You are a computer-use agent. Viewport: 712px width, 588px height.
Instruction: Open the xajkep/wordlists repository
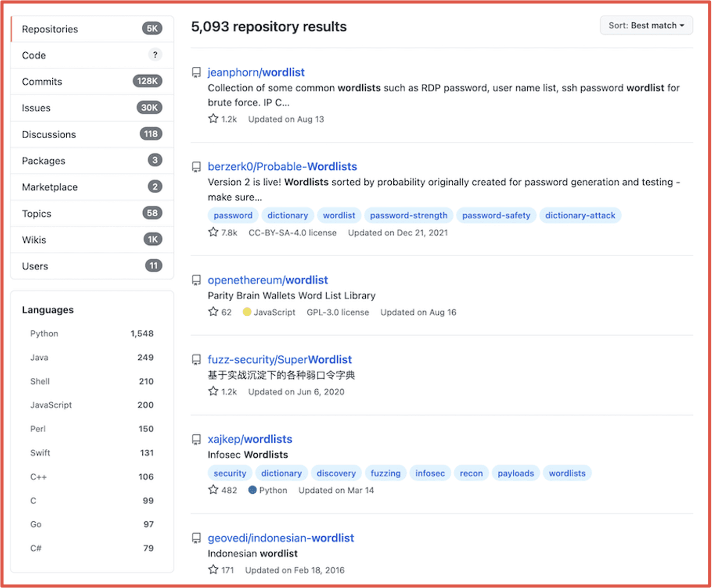tap(250, 439)
